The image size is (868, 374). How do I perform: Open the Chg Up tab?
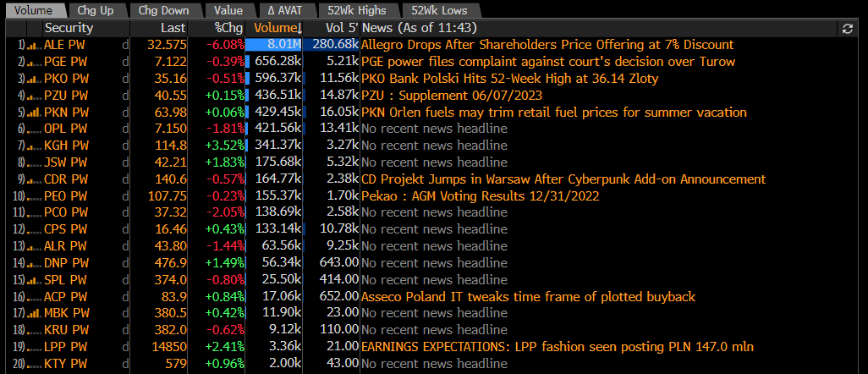[x=96, y=10]
